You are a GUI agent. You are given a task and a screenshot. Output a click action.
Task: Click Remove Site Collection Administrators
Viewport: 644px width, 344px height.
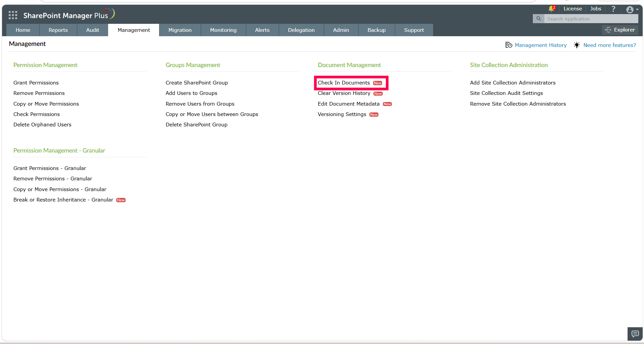point(518,104)
